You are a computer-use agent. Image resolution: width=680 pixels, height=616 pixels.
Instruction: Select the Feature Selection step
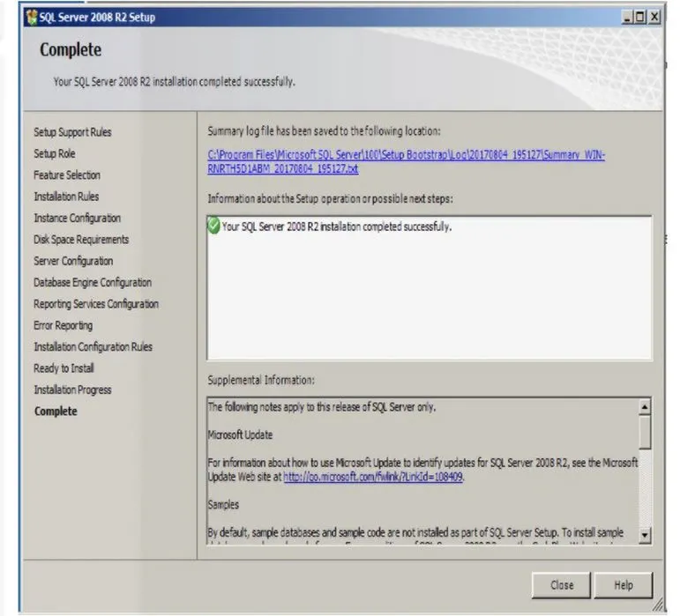tap(67, 175)
